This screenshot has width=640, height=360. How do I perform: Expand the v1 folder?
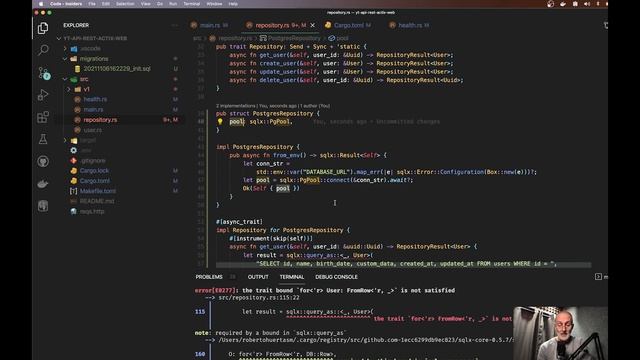69,89
